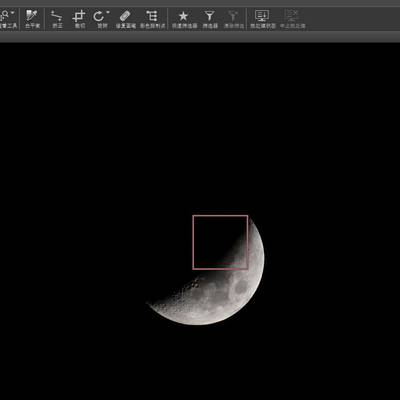Expand the rotate tool dropdown arrow
Screen dimensions: 400x400
pyautogui.click(x=108, y=12)
